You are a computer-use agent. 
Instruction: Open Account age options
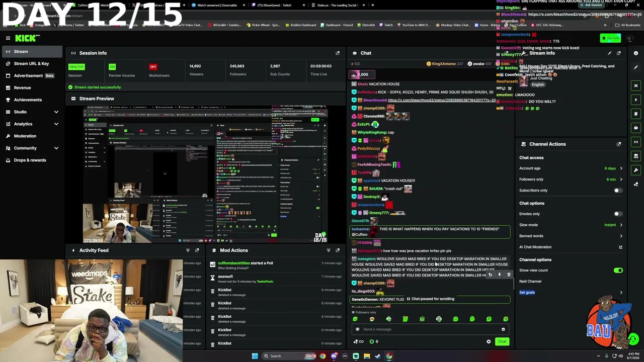point(571,168)
